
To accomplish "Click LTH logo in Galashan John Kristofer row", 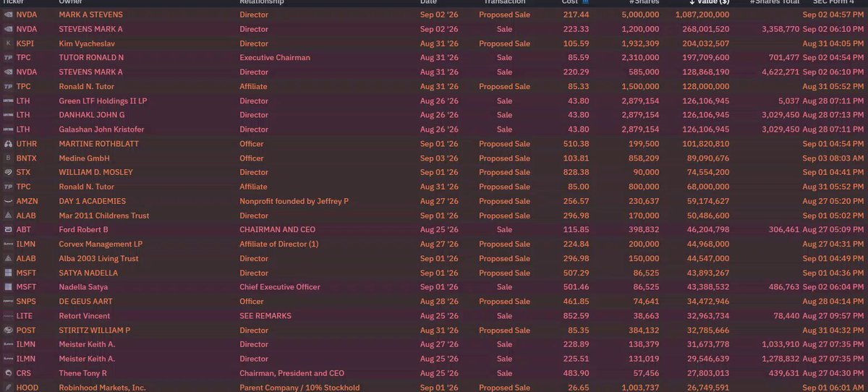I will (8, 129).
